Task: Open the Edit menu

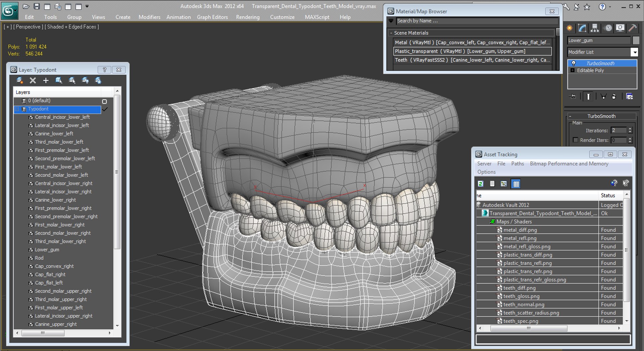Action: tap(29, 17)
